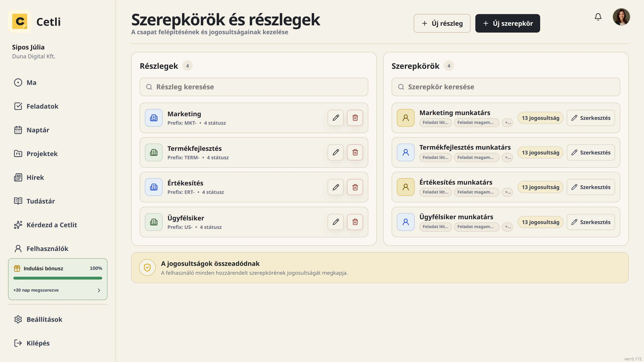Click the Új szerepkör button
This screenshot has height=362, width=644.
click(508, 23)
